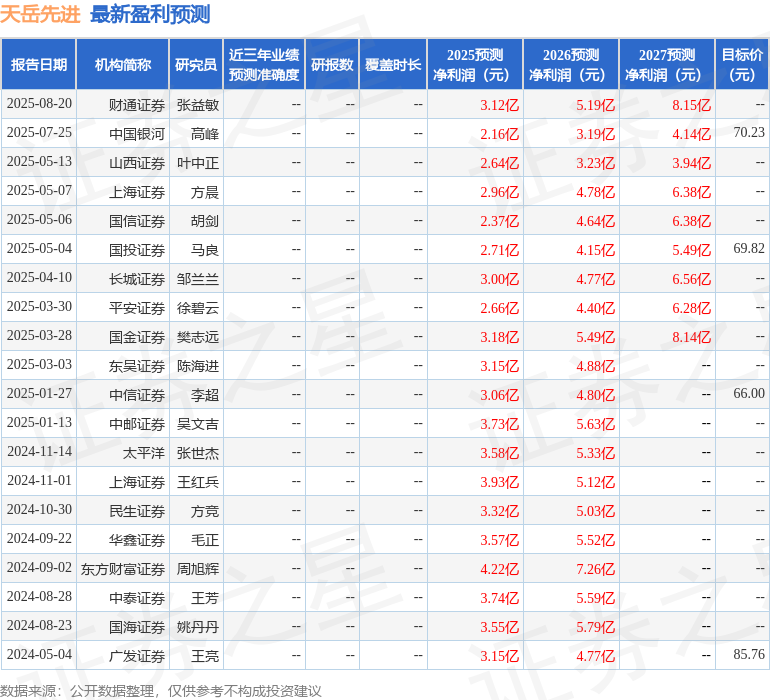Click the 最新盈利预测 heading
Viewport: 770px width, 700px height.
[x=150, y=14]
